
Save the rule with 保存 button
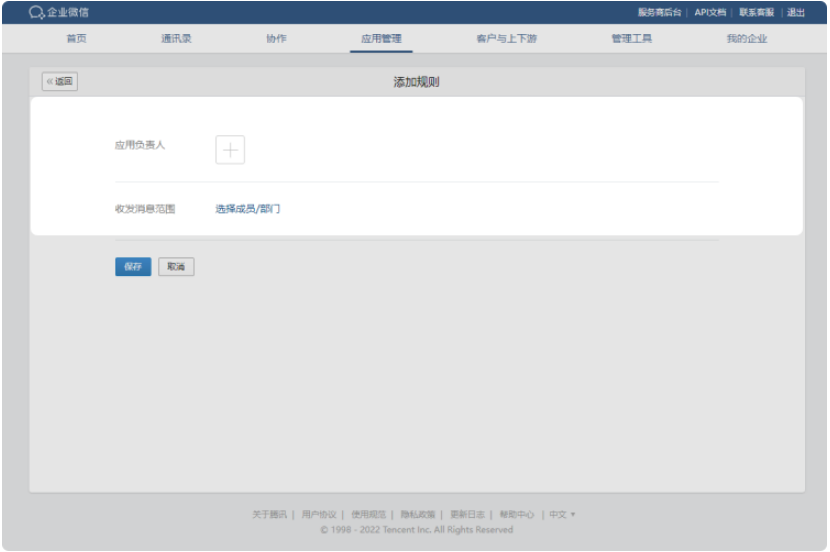click(133, 267)
